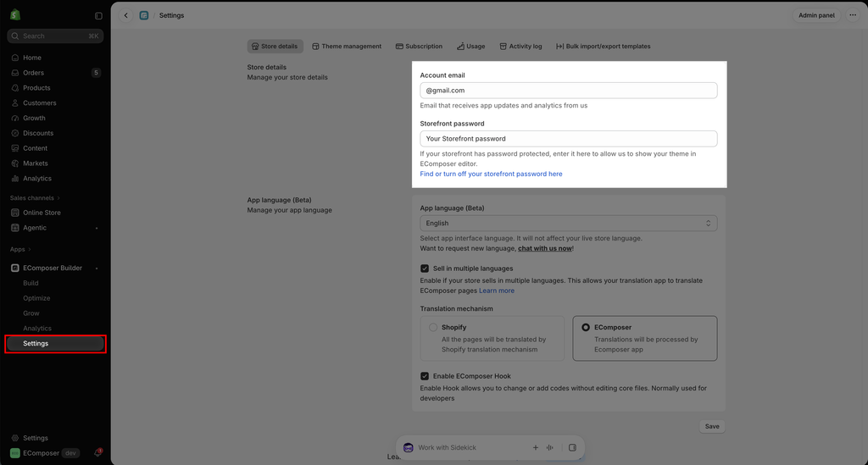Click the EComposer app icon in the header

[x=144, y=15]
